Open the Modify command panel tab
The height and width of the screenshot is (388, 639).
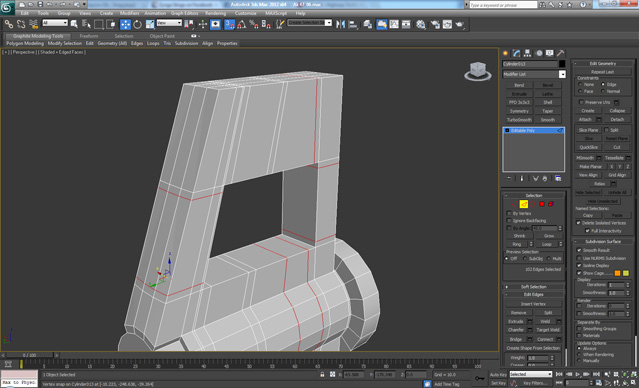point(516,53)
